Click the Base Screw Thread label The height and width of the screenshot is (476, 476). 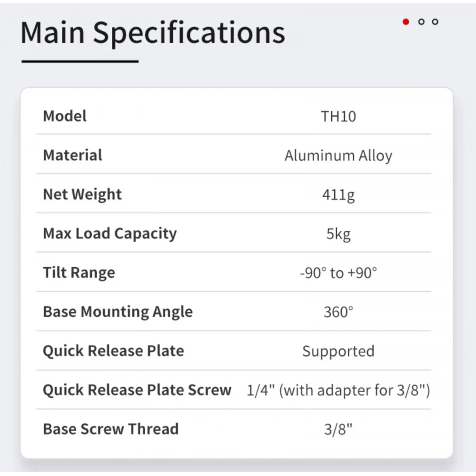[111, 429]
